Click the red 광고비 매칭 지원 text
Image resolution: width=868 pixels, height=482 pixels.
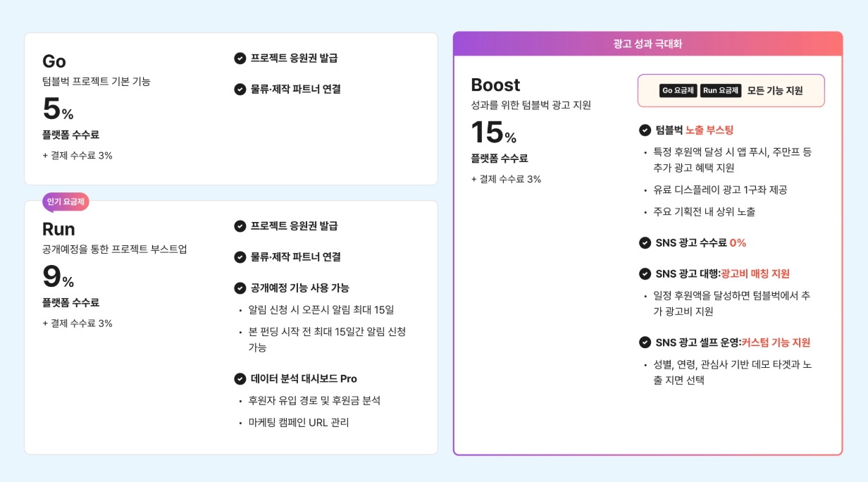point(755,274)
